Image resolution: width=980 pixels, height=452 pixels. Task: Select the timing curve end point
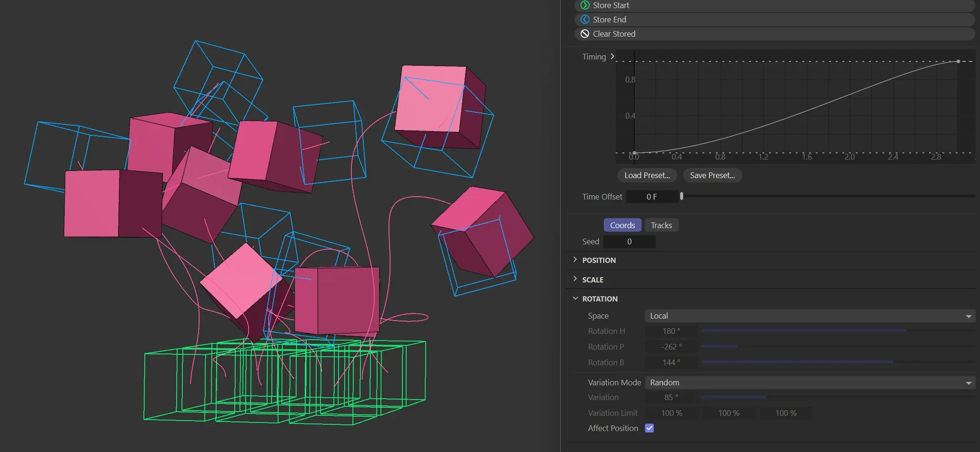click(x=958, y=61)
